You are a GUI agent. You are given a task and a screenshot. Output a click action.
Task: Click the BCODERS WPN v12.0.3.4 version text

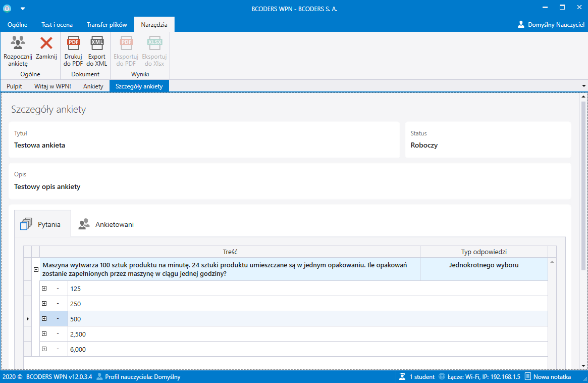click(59, 376)
